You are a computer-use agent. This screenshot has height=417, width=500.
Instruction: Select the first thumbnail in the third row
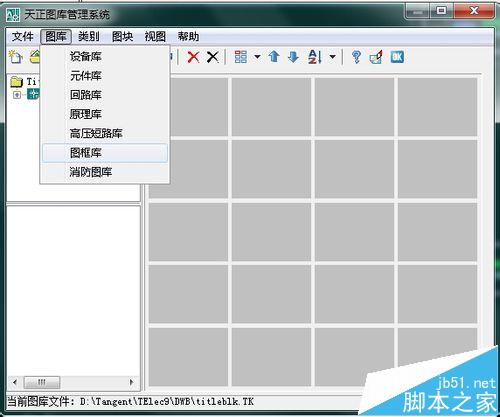pos(188,232)
